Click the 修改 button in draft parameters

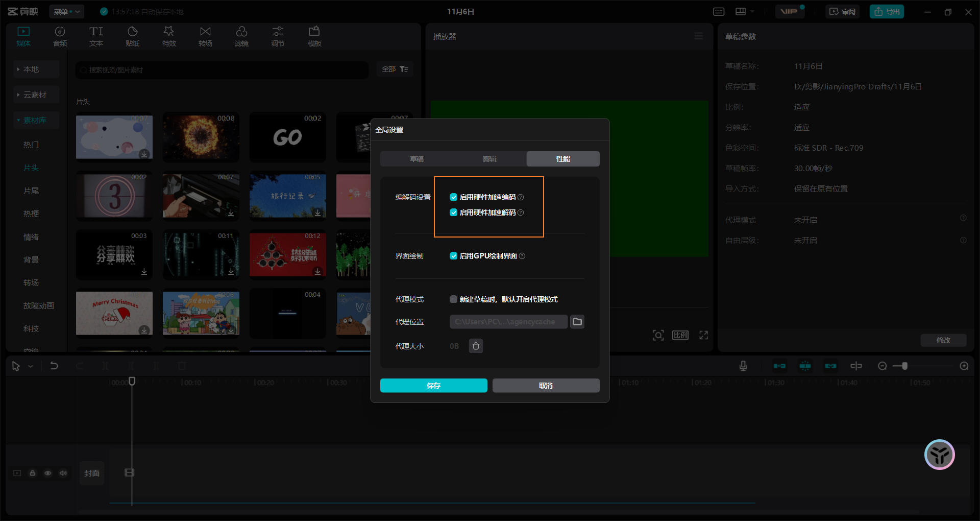tap(944, 340)
